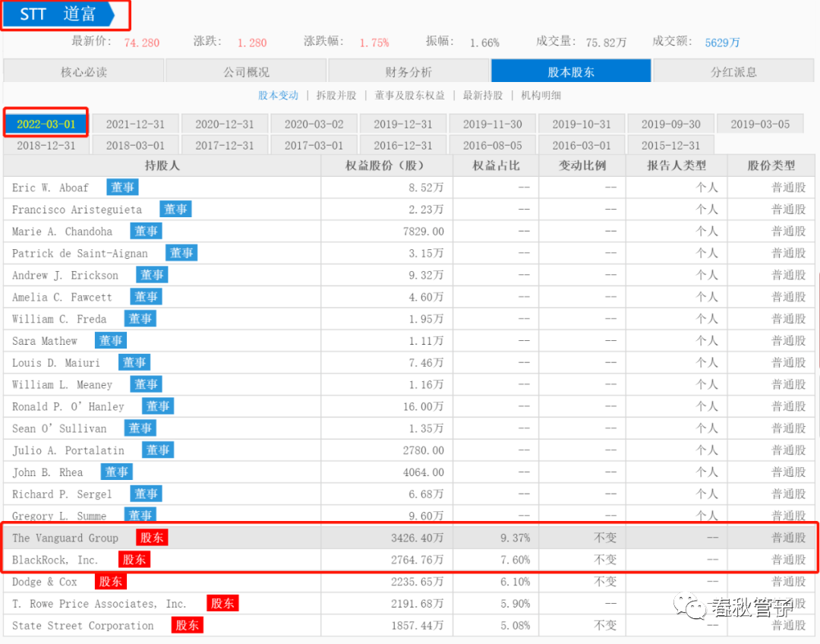820x644 pixels.
Task: Click the 权益股份（股） column header
Action: coord(387,166)
